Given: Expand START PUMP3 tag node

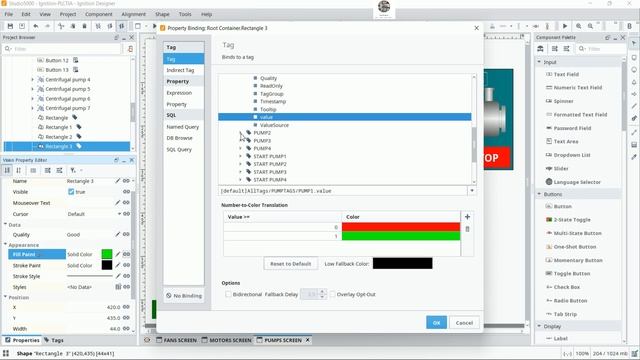Looking at the screenshot, I should [x=240, y=172].
